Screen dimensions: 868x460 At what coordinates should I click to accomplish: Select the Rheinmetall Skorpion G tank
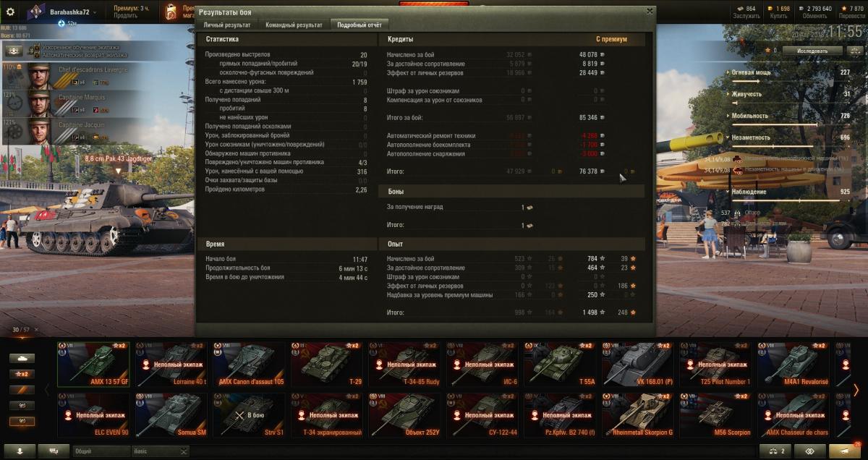638,415
